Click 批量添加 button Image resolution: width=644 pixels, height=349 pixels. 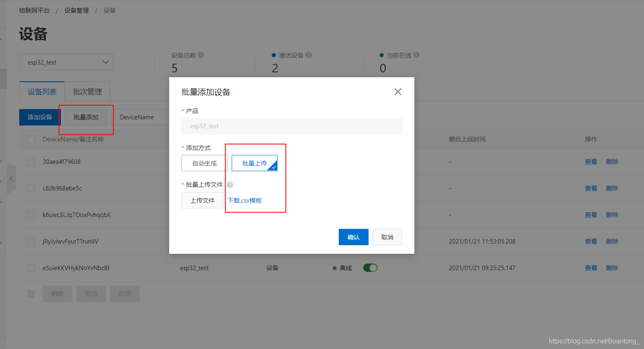(86, 117)
